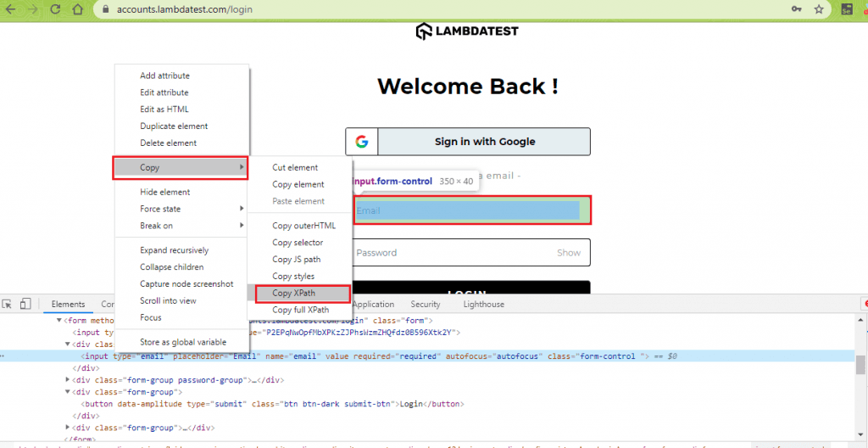This screenshot has height=448, width=868.
Task: Toggle the DevTools device toolbar icon
Action: 25,304
